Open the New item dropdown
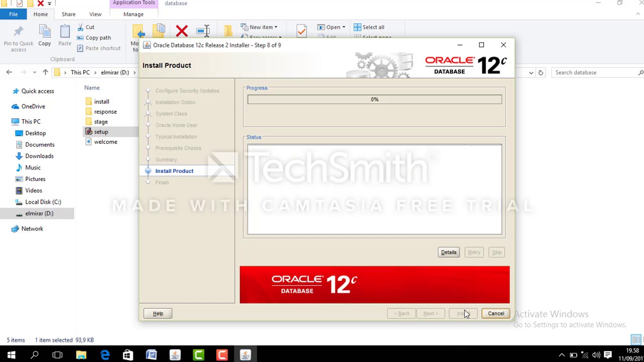The height and width of the screenshot is (362, 644). (259, 27)
